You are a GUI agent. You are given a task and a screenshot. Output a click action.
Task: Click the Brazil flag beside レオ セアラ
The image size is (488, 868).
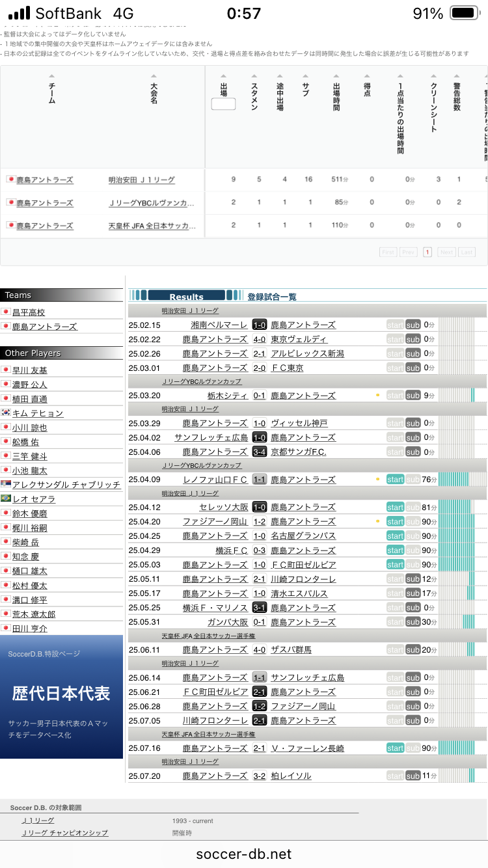point(6,498)
